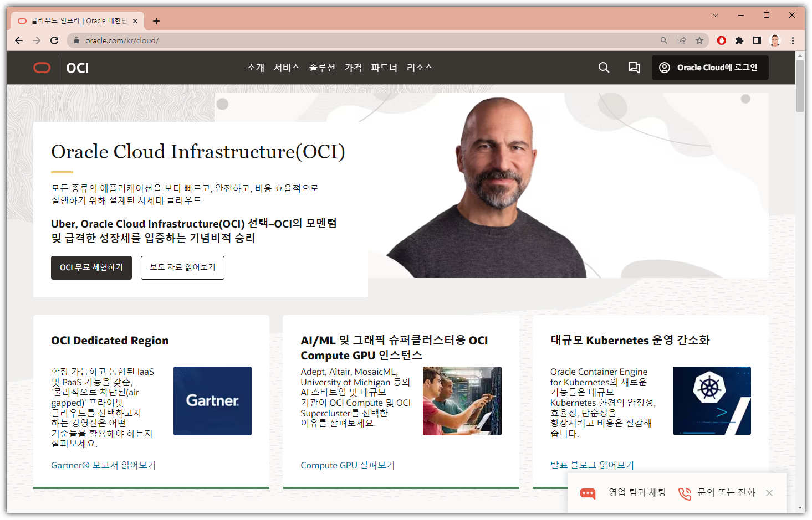Dismiss the chat and call popup bar
The width and height of the screenshot is (812, 520).
[x=769, y=493]
